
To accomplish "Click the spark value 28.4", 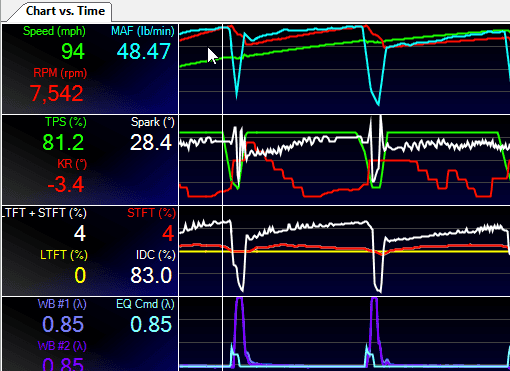I will click(x=151, y=142).
